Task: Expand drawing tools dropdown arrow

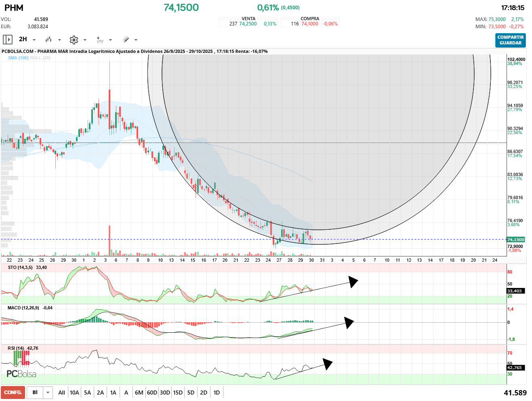Action: (x=136, y=40)
